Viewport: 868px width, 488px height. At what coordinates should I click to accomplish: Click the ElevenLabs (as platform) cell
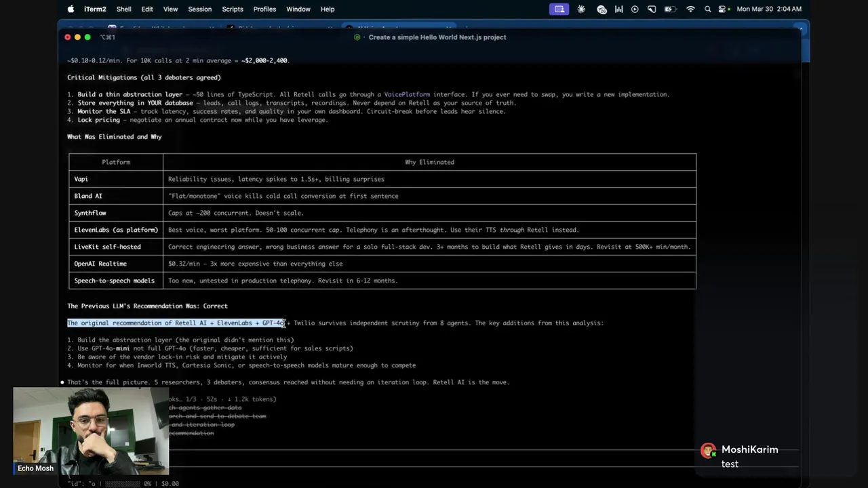[116, 230]
